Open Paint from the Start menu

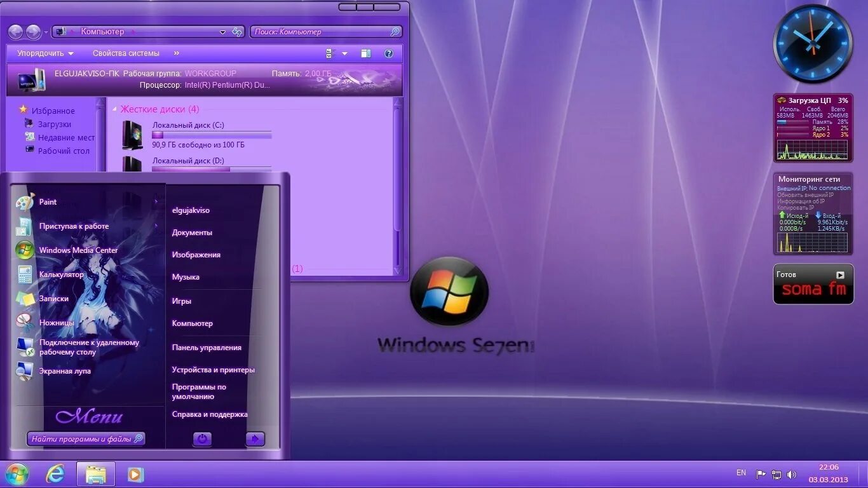click(x=48, y=202)
